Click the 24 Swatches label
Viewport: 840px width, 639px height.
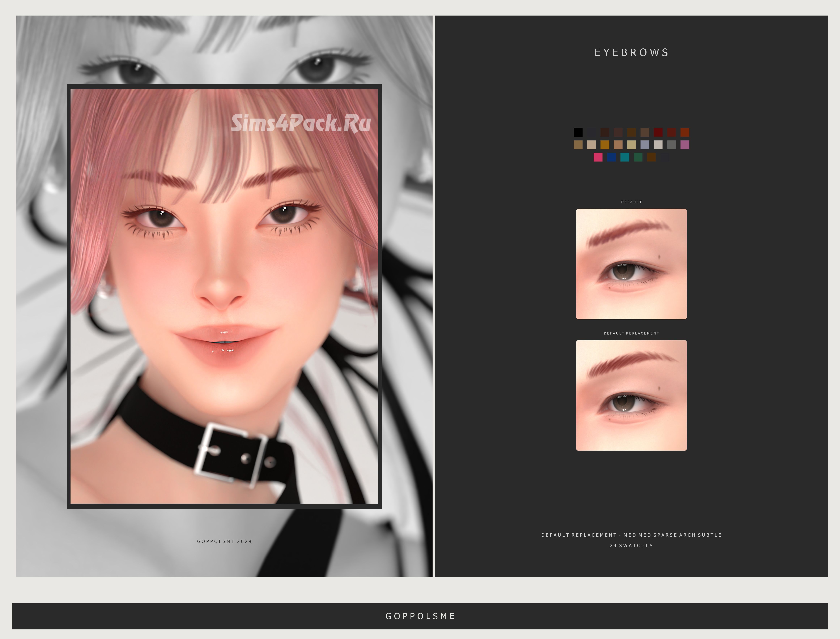coord(631,545)
